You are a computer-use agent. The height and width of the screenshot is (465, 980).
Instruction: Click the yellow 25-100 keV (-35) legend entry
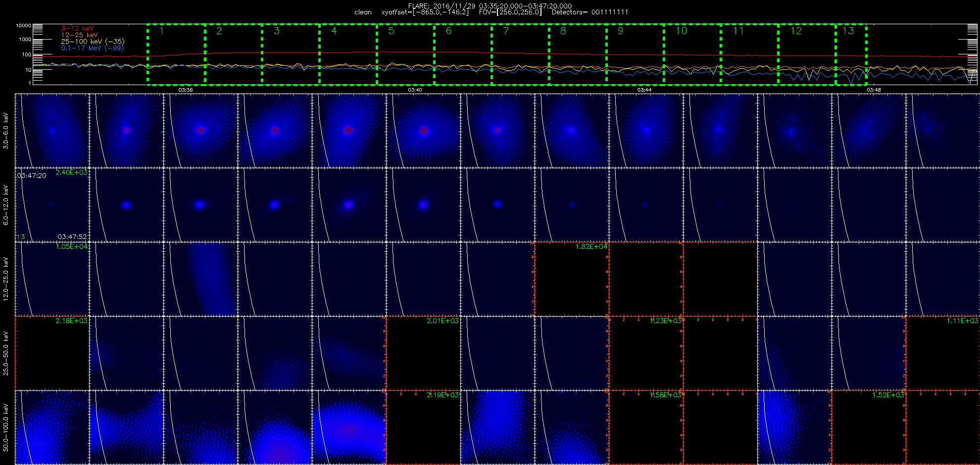93,42
